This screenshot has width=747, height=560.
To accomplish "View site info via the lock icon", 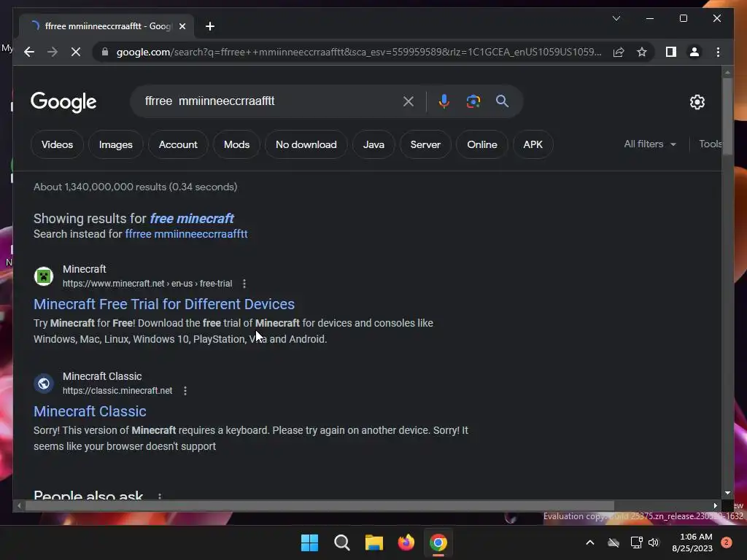I will coord(105,52).
